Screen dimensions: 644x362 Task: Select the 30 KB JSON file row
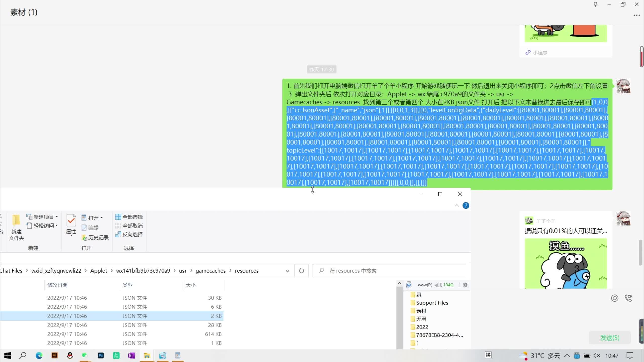coord(112,298)
